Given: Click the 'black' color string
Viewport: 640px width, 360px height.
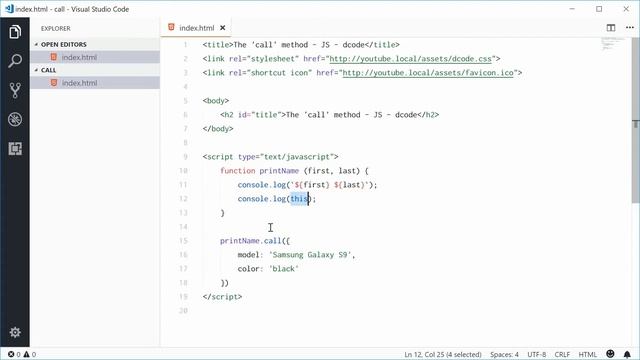Looking at the screenshot, I should [283, 269].
